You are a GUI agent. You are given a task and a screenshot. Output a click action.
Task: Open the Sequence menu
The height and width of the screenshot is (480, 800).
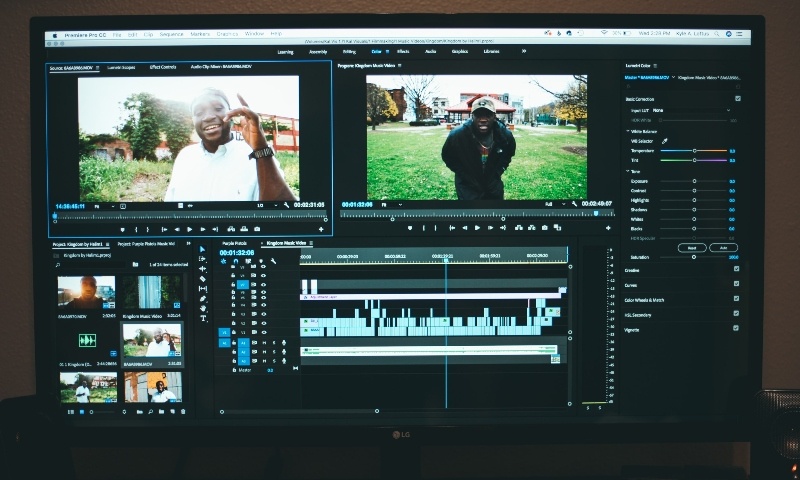tap(171, 34)
